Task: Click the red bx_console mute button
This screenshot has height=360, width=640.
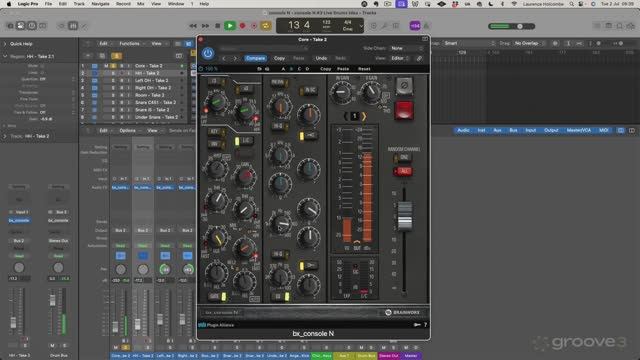Action: coord(404,110)
